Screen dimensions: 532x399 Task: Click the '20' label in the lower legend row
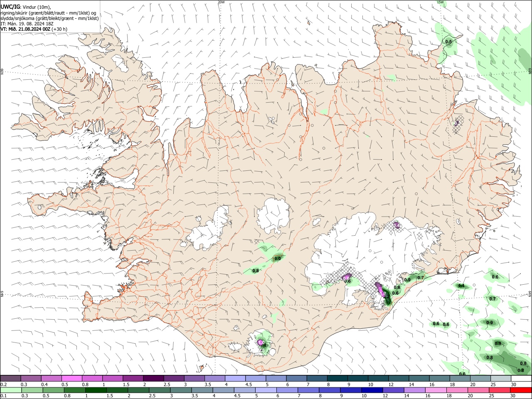point(470,396)
